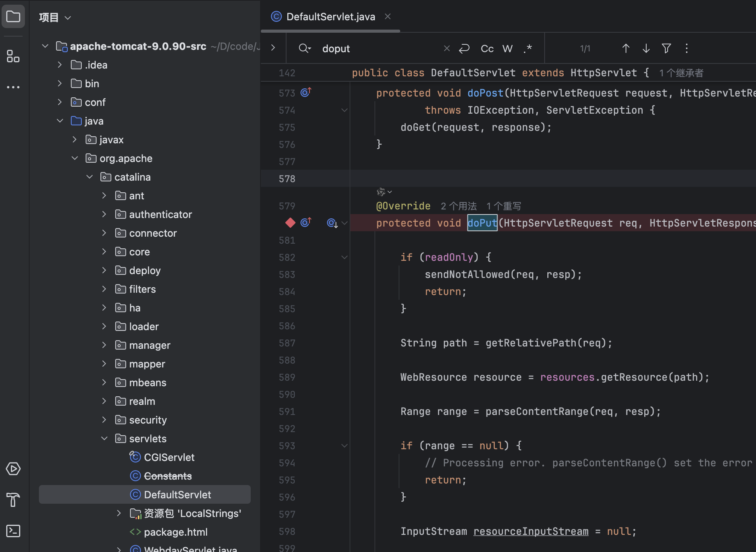The height and width of the screenshot is (552, 756).
Task: Click the Services run icon in sidebar
Action: point(13,468)
